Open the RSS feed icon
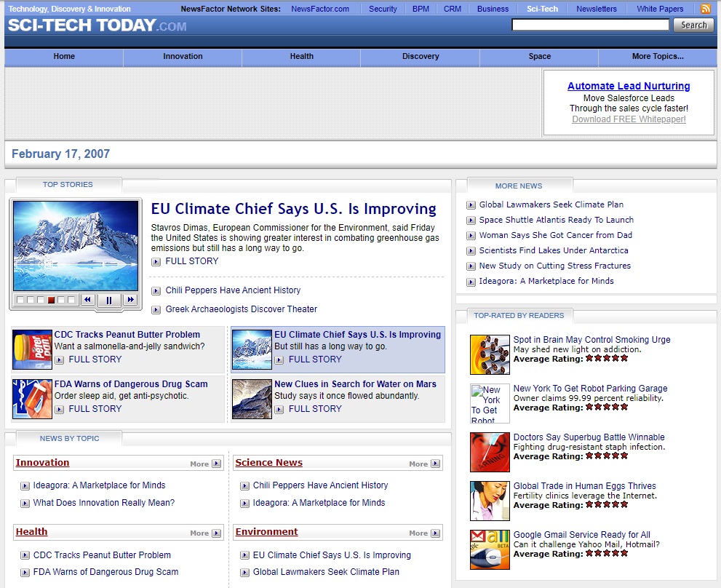721x588 pixels. coord(705,8)
